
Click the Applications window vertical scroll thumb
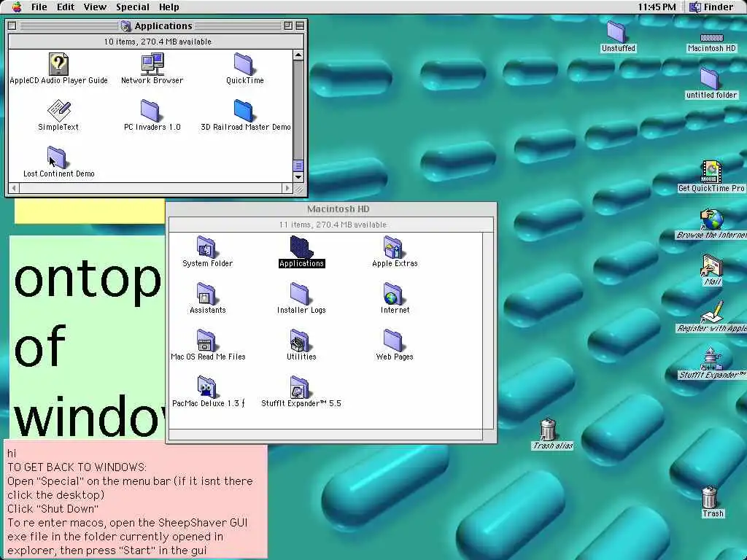pos(298,166)
